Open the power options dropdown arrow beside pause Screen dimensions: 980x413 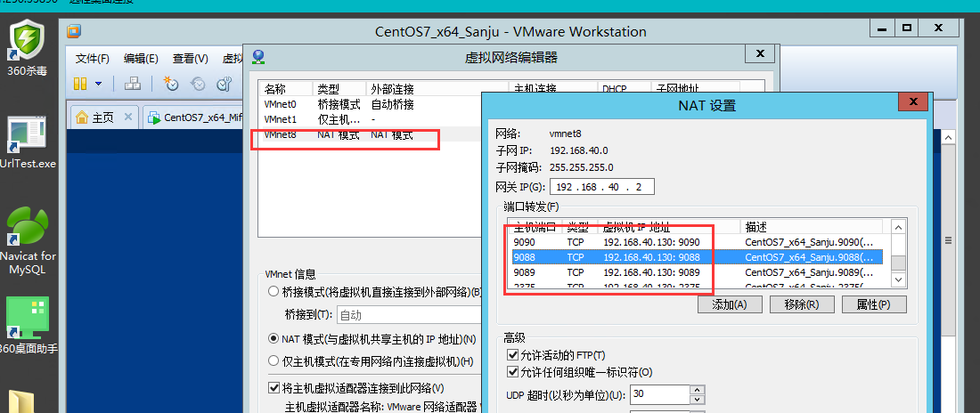click(x=98, y=84)
